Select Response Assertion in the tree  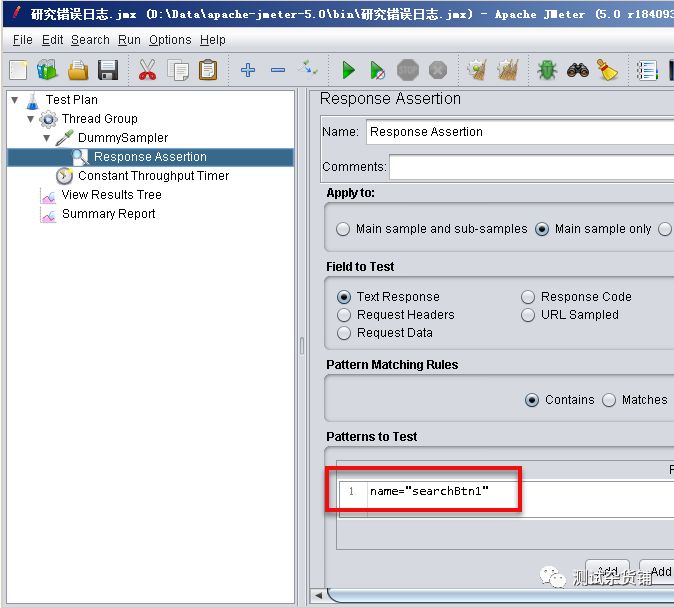coord(150,157)
